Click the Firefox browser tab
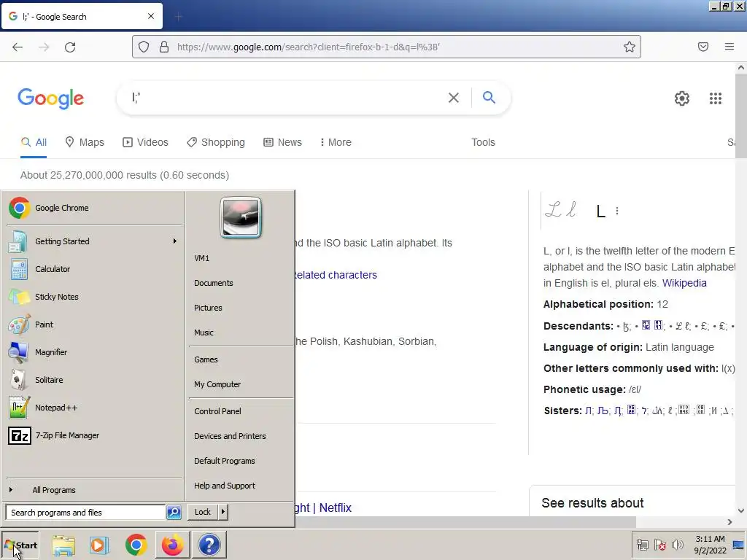Viewport: 747px width, 560px height. coord(82,17)
